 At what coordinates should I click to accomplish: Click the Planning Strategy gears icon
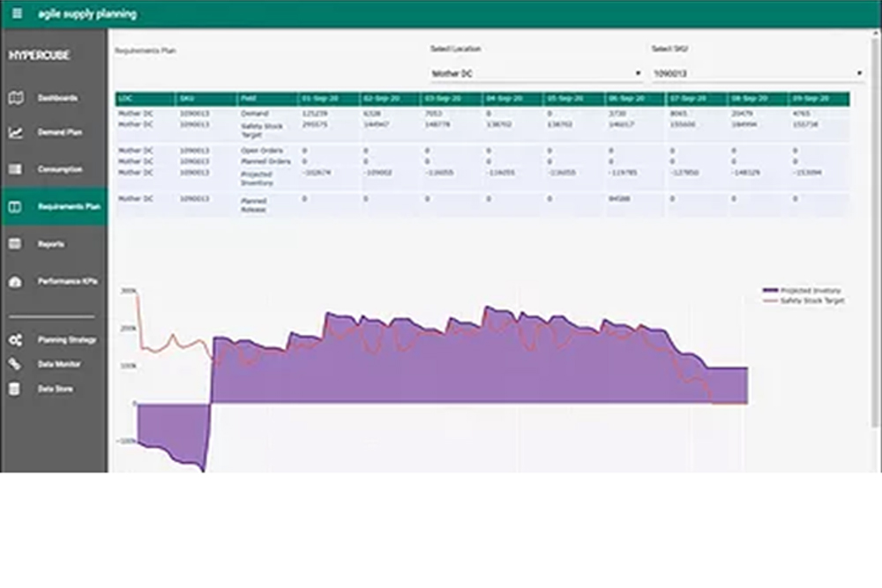pos(15,339)
